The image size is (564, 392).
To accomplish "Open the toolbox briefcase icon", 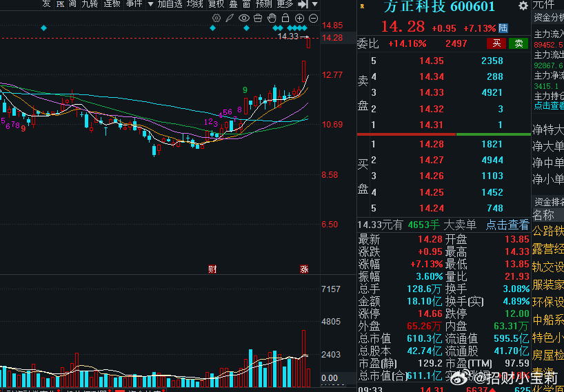I will tap(258, 18).
